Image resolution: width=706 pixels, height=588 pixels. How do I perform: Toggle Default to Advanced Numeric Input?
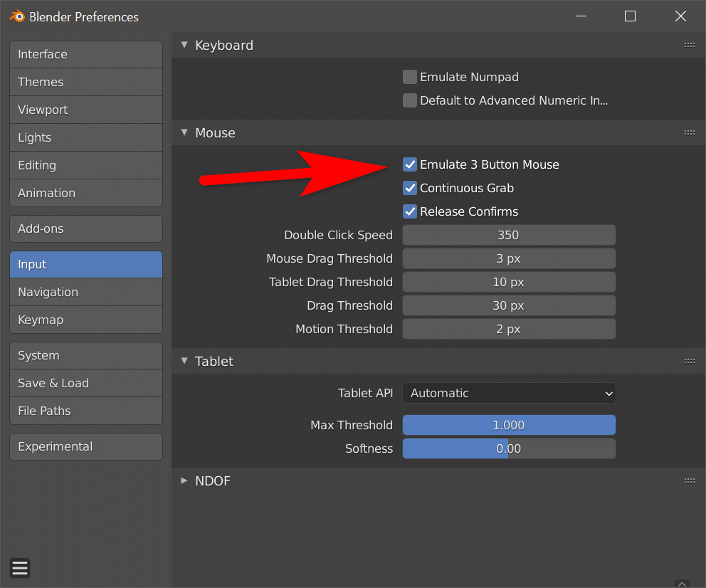click(410, 100)
